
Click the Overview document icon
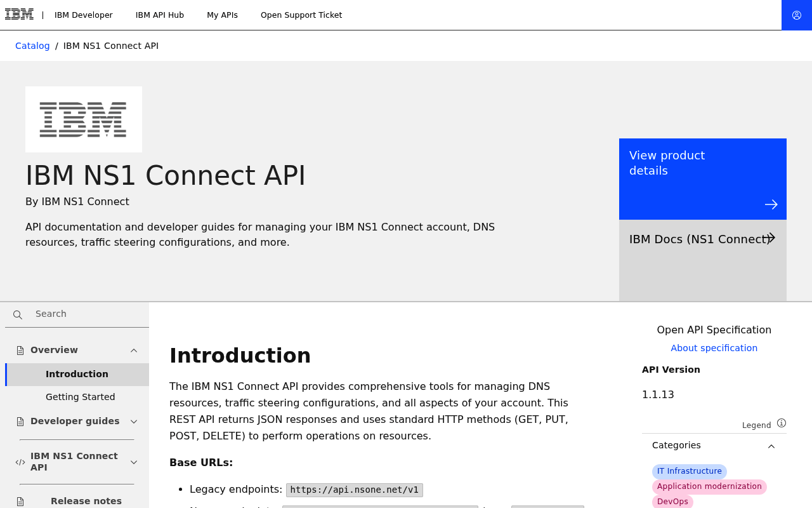pyautogui.click(x=20, y=351)
